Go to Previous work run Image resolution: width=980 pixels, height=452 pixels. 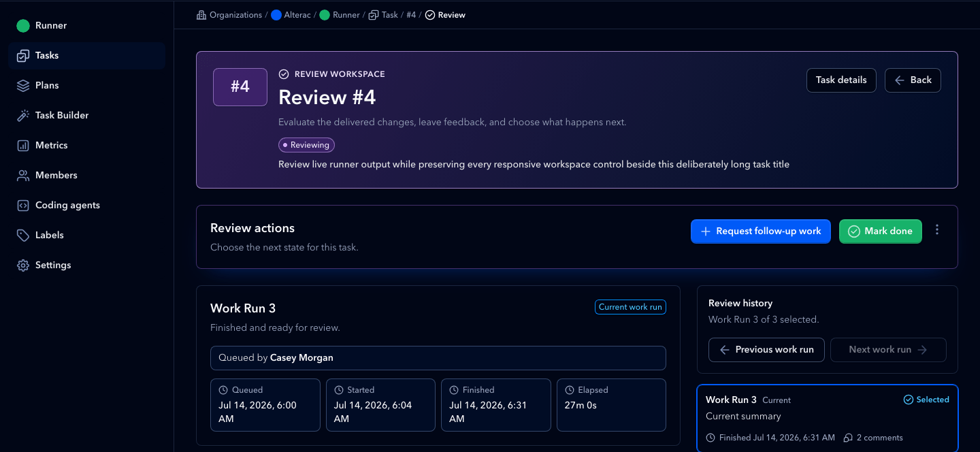pos(766,350)
